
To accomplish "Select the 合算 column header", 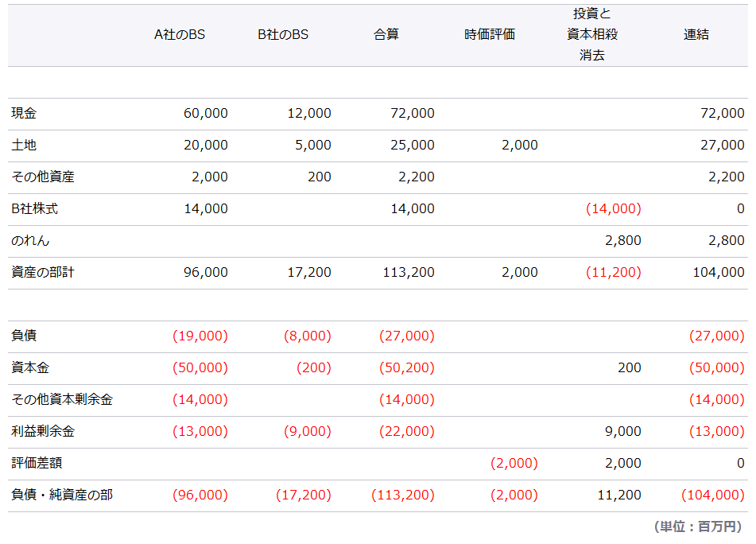I will pyautogui.click(x=386, y=35).
